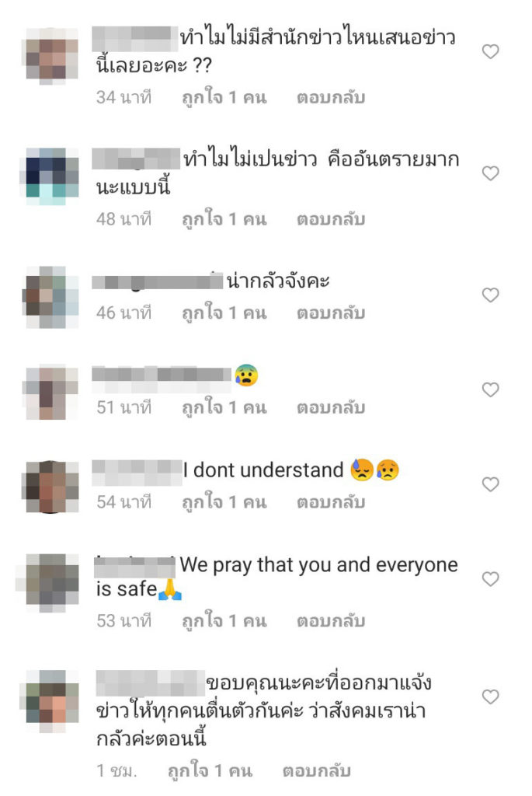Open the first commenter's profile picture

point(52,55)
